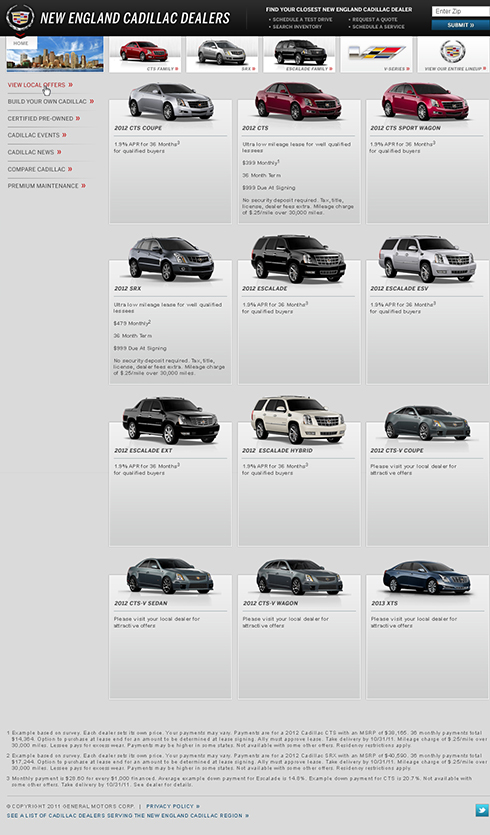Select the 2012 Escalade Hybrid white SUV image
This screenshot has height=835, width=490.
click(x=298, y=420)
